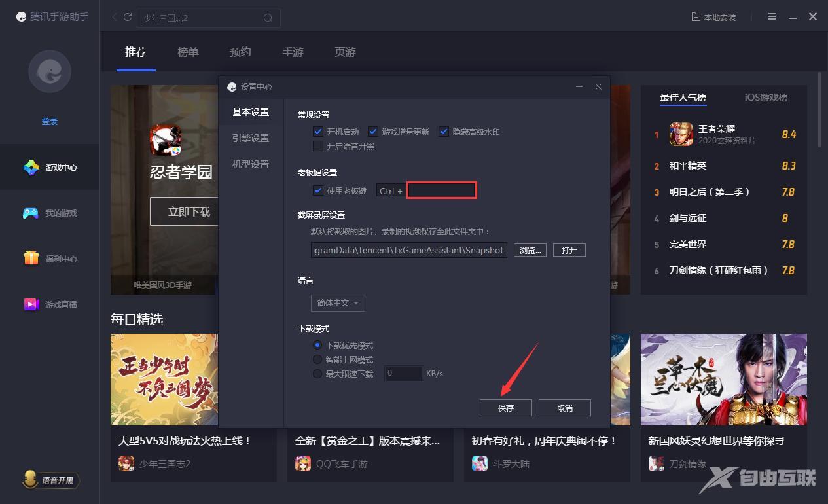This screenshot has width=828, height=504.
Task: Switch to the iOS游戏榜 ranking tab
Action: tap(766, 98)
